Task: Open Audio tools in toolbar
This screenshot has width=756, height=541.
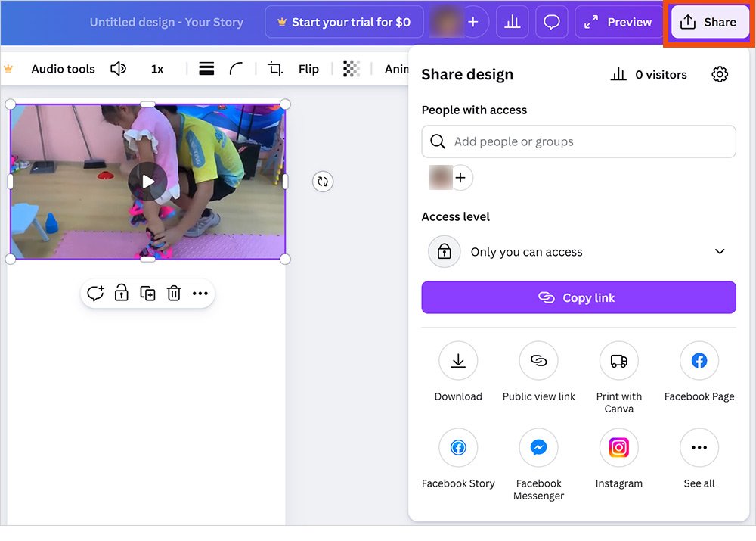Action: coord(63,69)
